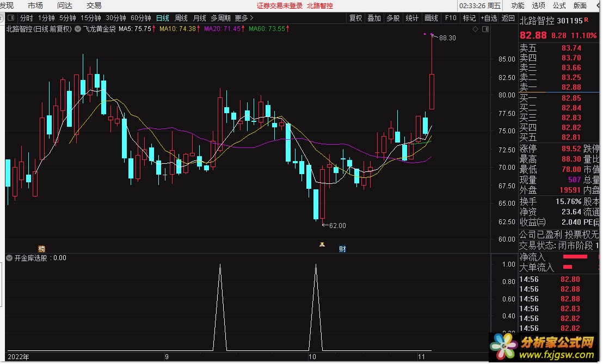
Task: Open the 市场 menu
Action: pos(35,5)
